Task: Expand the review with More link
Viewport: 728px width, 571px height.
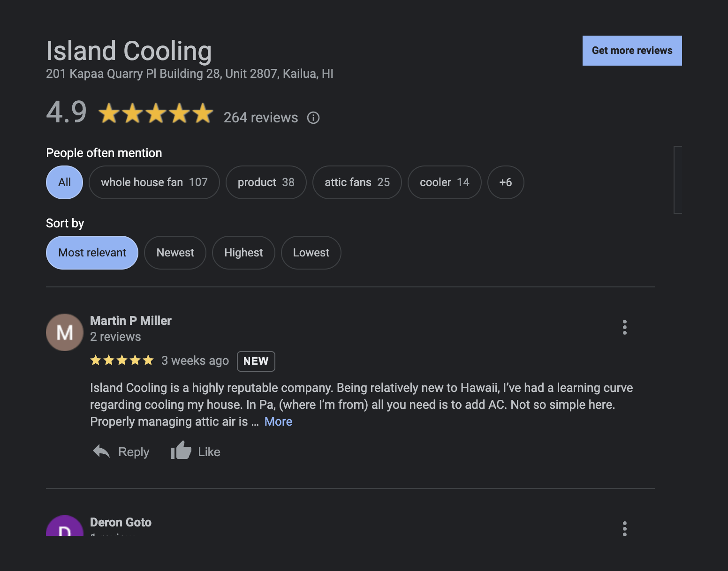Action: click(x=278, y=421)
